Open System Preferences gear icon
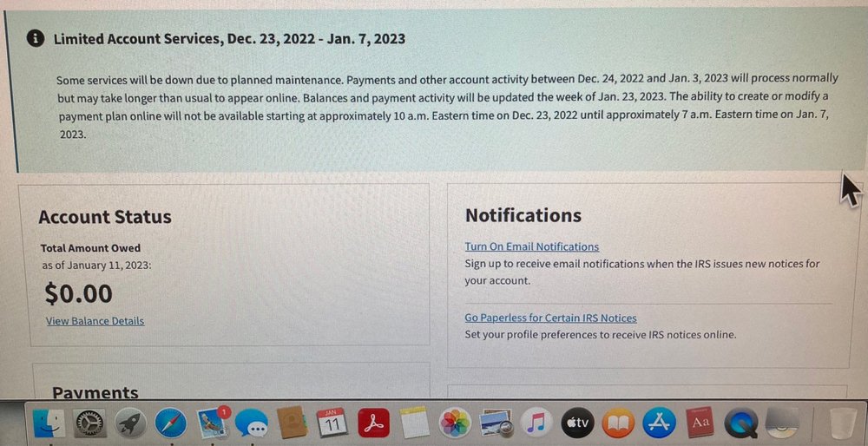This screenshot has width=868, height=446. point(90,423)
